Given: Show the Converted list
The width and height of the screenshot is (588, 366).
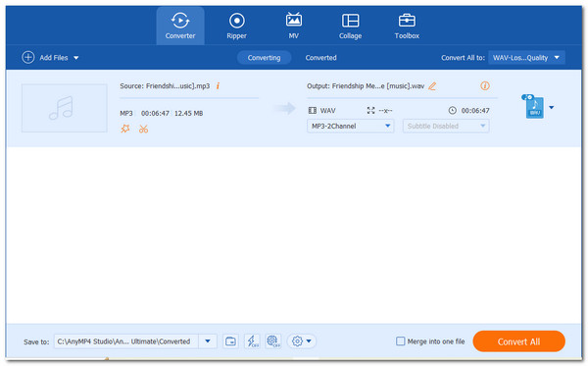Looking at the screenshot, I should click(x=320, y=58).
